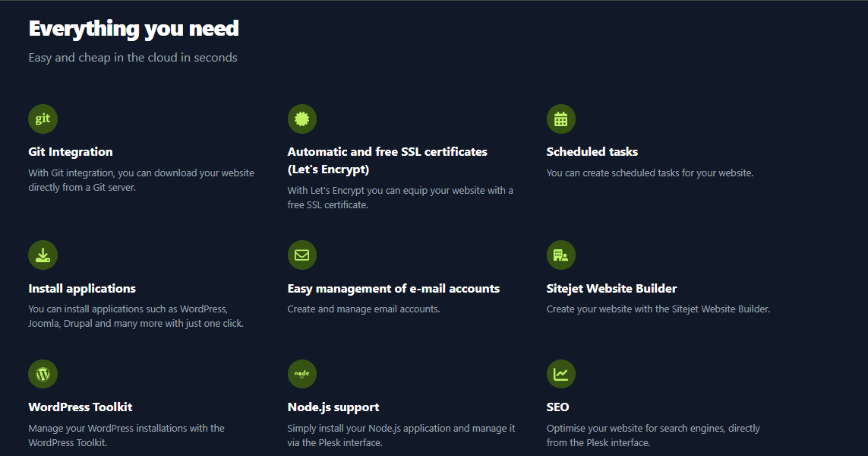Viewport: 868px width, 456px height.
Task: Select the 'Scheduled tasks' heading
Action: point(592,152)
